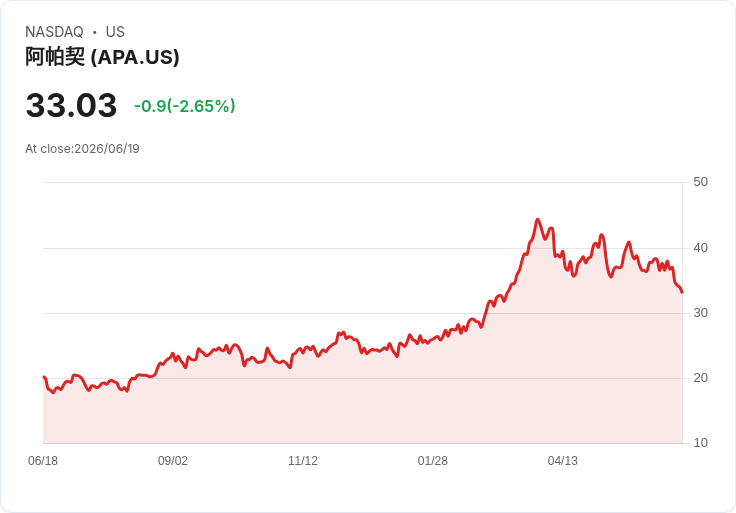Click the 09/02 x-axis date label
736x513 pixels.
pyautogui.click(x=173, y=461)
